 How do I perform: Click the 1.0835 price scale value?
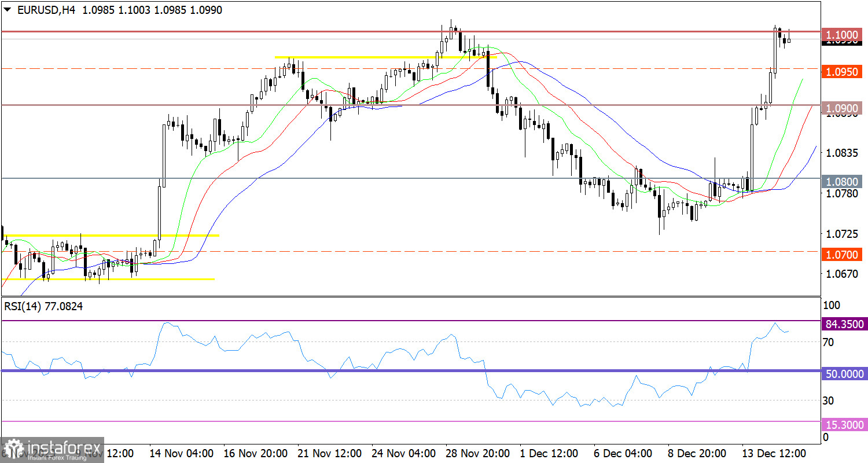pos(843,153)
